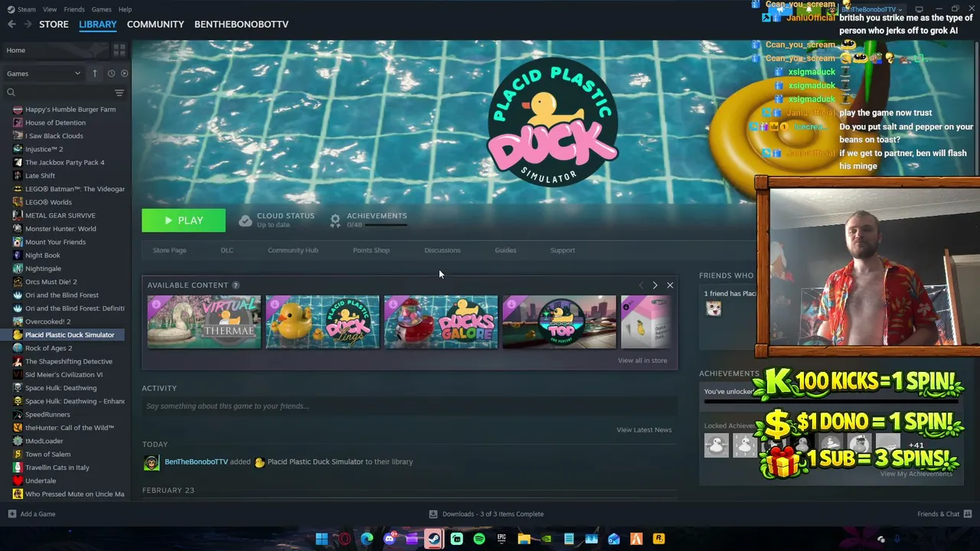Screen dimensions: 980x551
Task: Open the Help menu
Action: (x=125, y=9)
